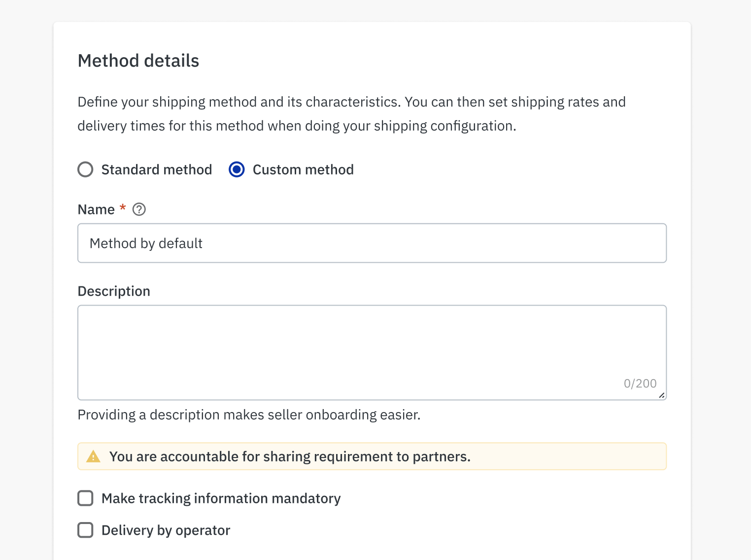Select the Custom method radio button
This screenshot has width=751, height=560.
pos(237,170)
